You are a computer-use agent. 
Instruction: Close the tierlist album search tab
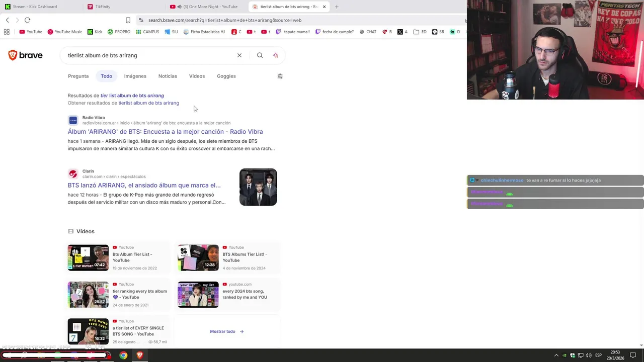tap(324, 7)
